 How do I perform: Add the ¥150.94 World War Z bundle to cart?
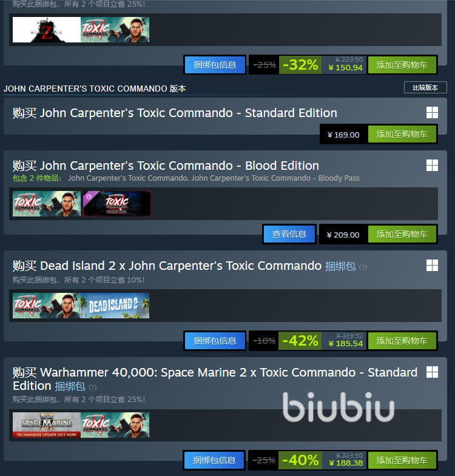pos(402,65)
